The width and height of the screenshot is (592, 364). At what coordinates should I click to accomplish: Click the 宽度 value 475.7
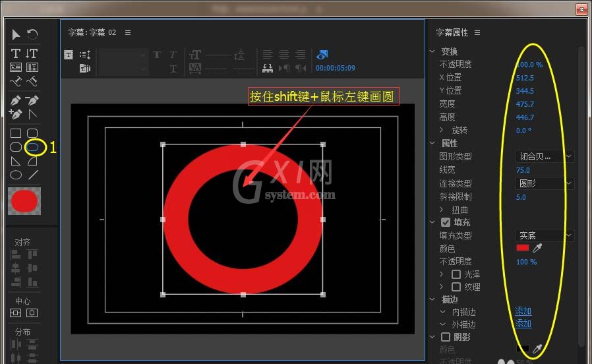click(525, 104)
